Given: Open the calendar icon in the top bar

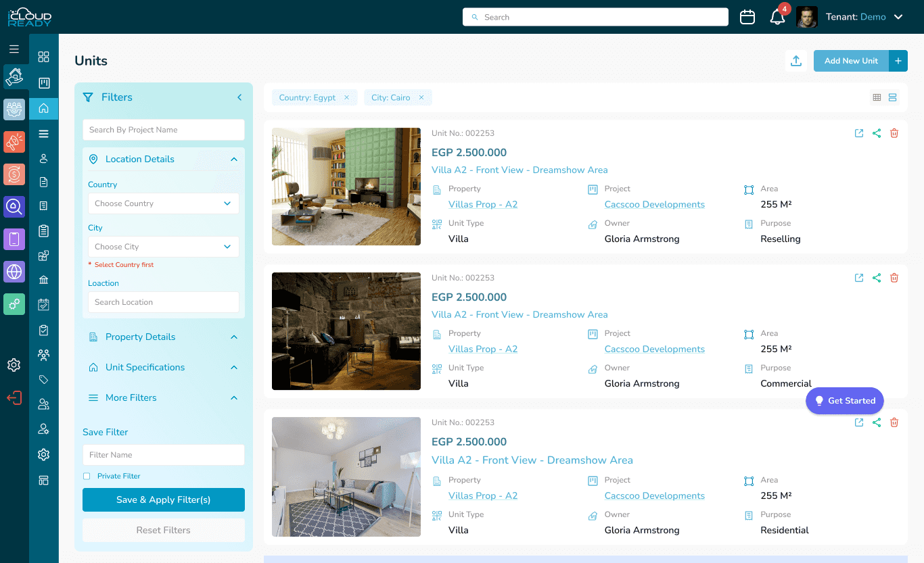Looking at the screenshot, I should [747, 16].
